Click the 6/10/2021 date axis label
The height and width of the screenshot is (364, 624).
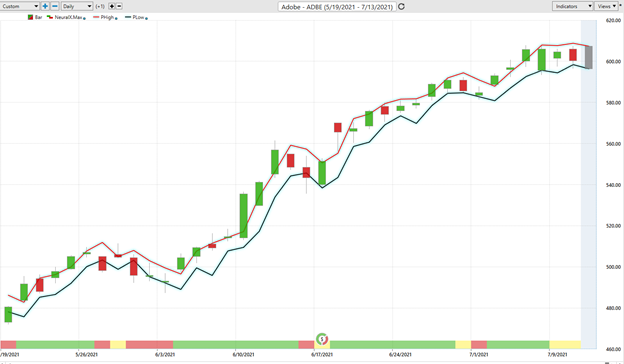(x=244, y=354)
